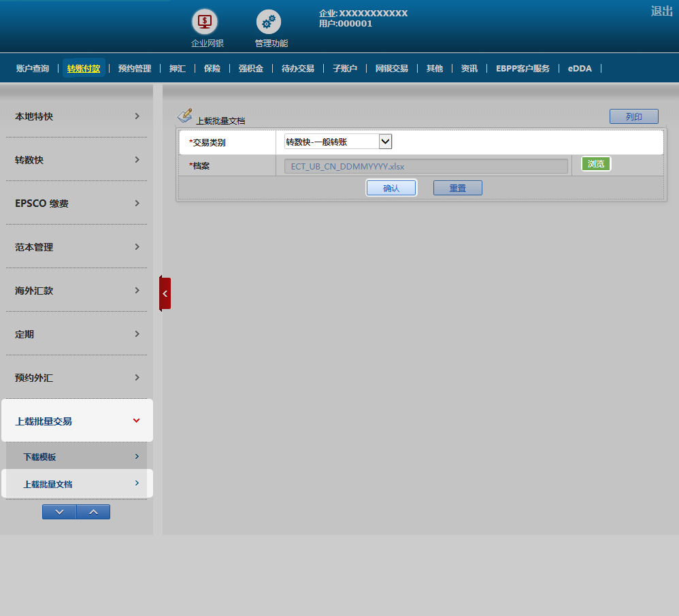
Task: Open the 管理功能 gears icon
Action: 269,22
